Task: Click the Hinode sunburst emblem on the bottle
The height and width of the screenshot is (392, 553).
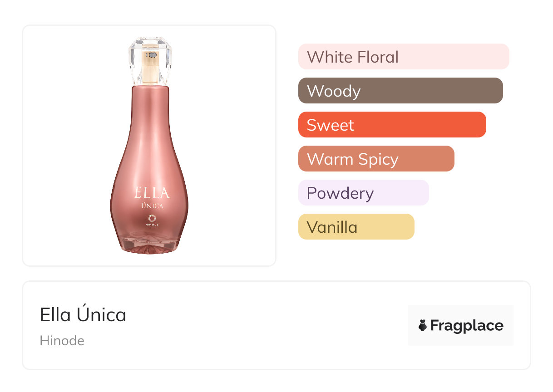Action: click(152, 217)
